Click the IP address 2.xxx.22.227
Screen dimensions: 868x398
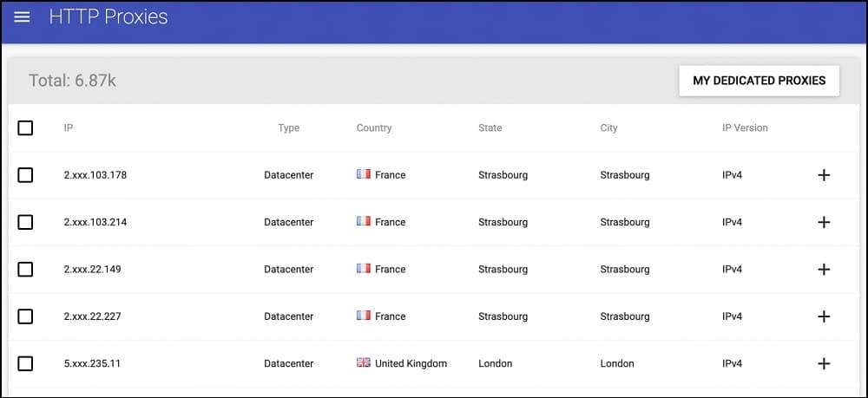click(93, 316)
